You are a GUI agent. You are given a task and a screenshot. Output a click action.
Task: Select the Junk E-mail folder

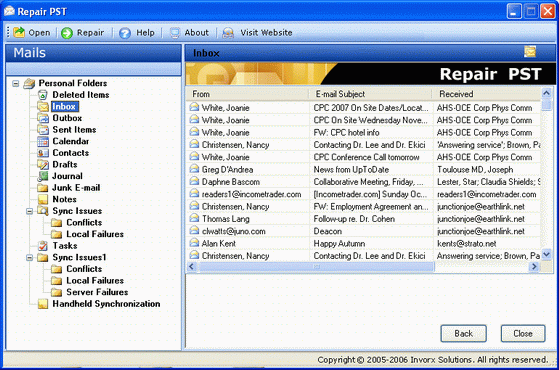tap(76, 188)
